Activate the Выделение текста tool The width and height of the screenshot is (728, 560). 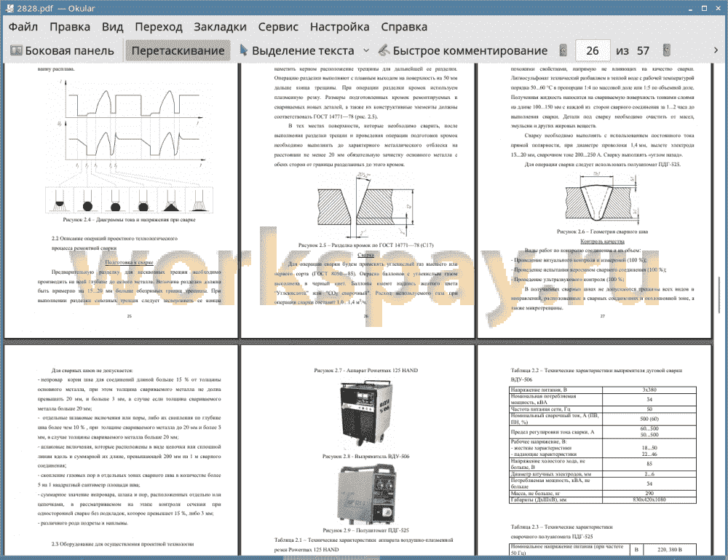click(296, 51)
